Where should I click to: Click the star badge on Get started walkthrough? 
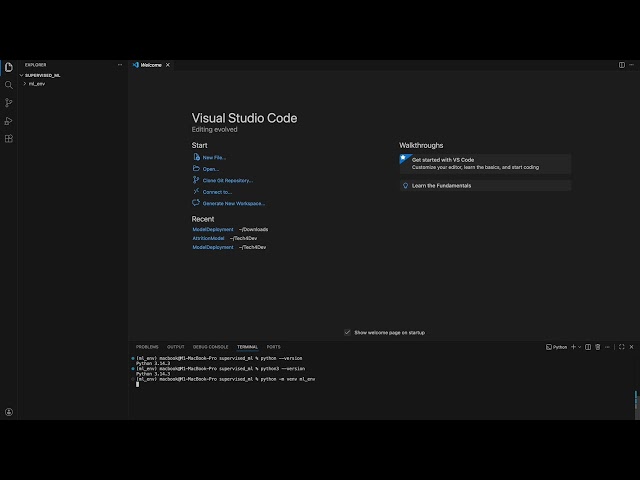pos(403,158)
